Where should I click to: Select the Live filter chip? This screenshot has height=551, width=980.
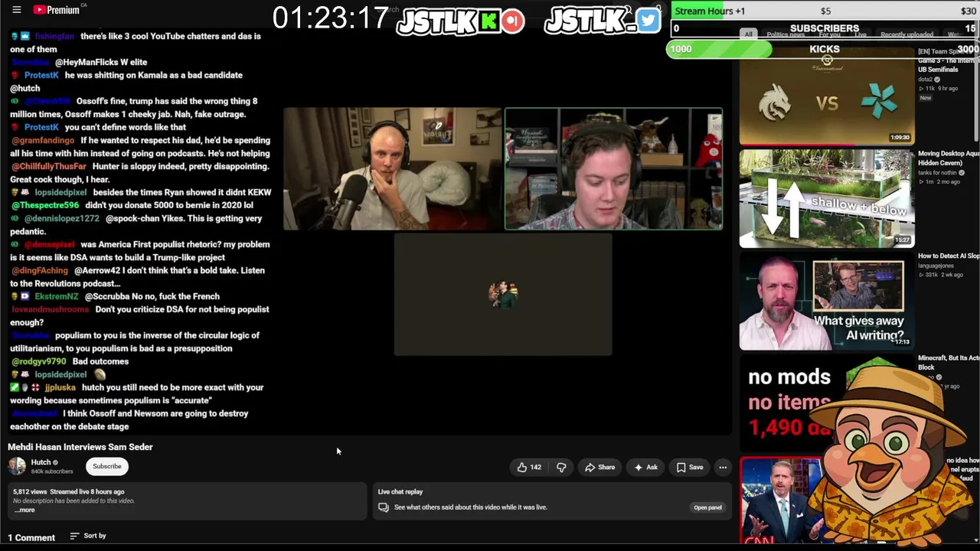pyautogui.click(x=861, y=34)
